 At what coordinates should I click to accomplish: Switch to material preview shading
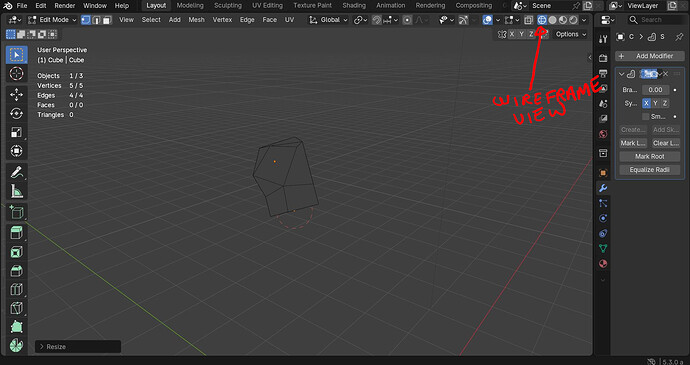pos(563,20)
